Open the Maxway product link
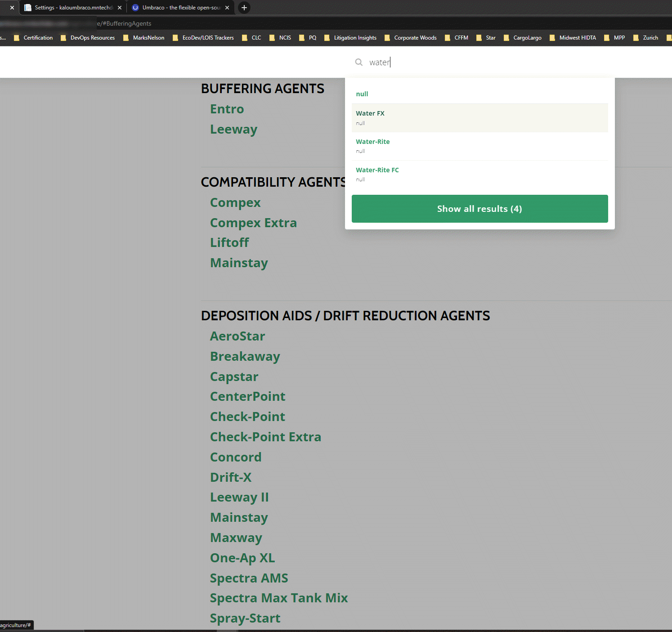Screen dimensions: 672x632 (236, 538)
